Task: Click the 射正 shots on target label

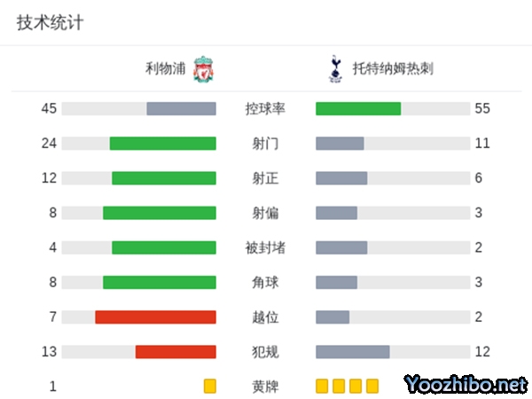Action: point(265,177)
